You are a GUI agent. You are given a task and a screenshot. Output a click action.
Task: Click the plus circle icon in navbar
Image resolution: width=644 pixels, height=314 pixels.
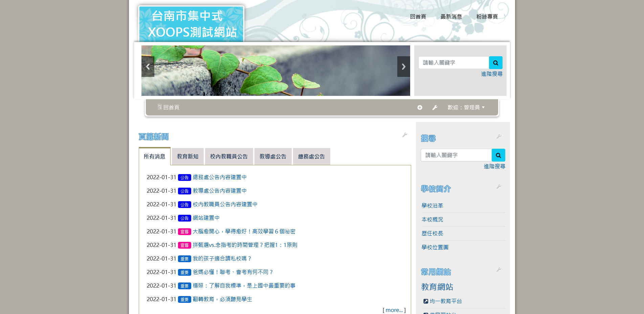(x=420, y=107)
